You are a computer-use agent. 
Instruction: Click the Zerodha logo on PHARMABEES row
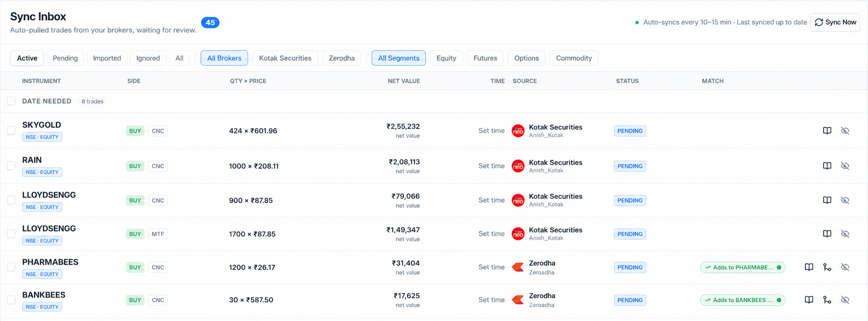[518, 267]
